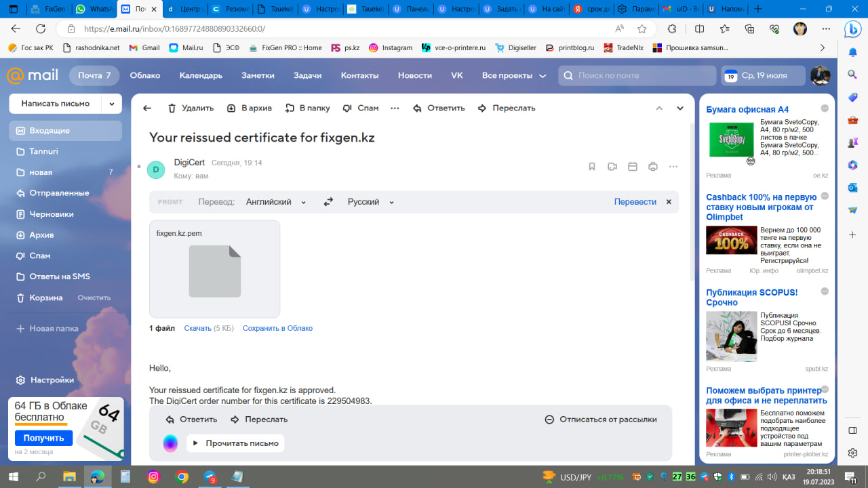Viewport: 868px width, 488px height.
Task: Open Заметки in top navigation
Action: 258,75
